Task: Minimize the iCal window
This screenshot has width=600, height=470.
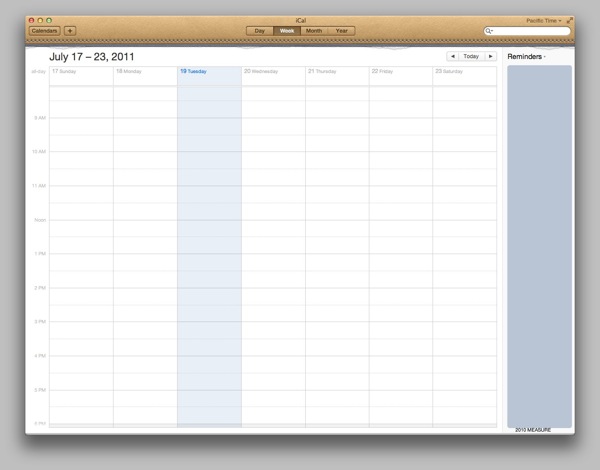Action: pos(40,20)
